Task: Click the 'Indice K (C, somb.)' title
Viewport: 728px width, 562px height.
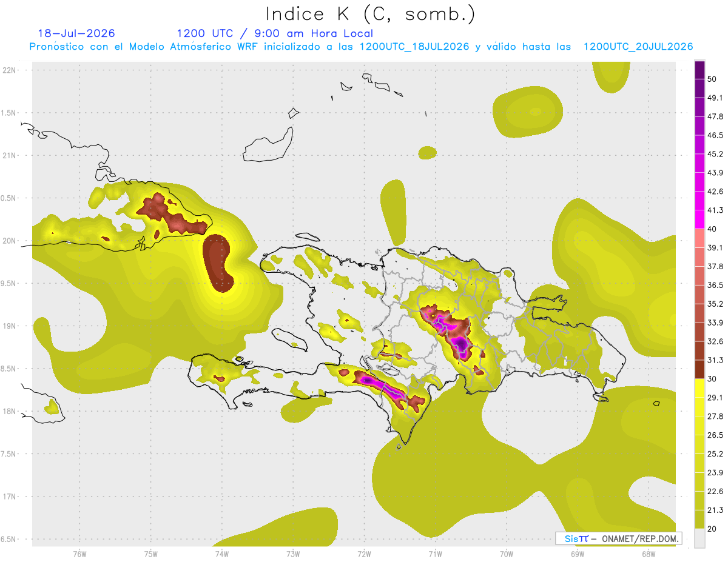Action: (x=371, y=14)
